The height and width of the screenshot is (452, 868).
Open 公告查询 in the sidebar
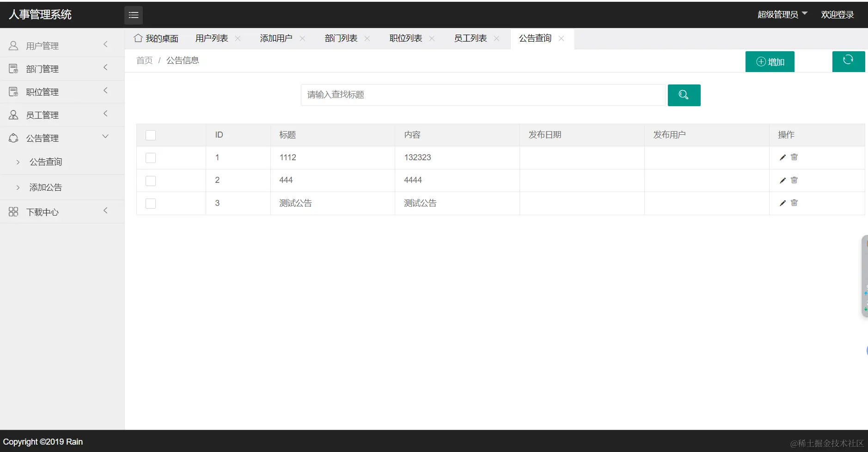[x=46, y=162]
